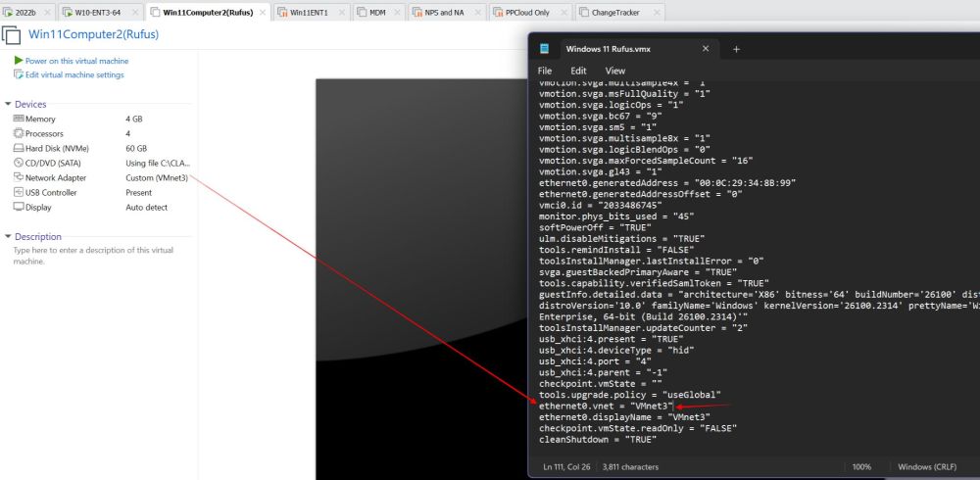Click the vmci0.id line in Notepad

click(x=601, y=205)
